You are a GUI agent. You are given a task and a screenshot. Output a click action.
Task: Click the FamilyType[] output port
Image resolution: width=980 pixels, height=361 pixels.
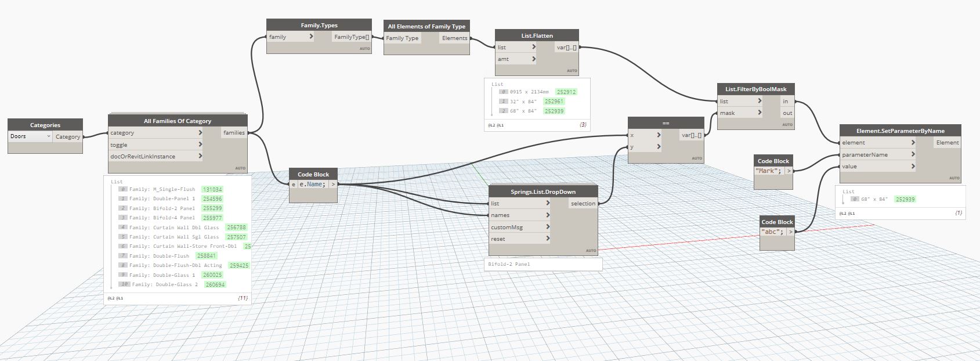(x=352, y=37)
